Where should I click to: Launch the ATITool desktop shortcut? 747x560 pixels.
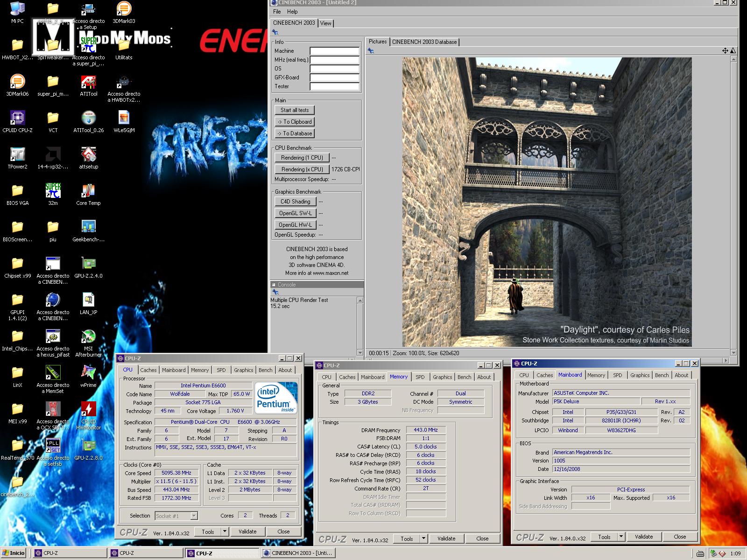(88, 85)
